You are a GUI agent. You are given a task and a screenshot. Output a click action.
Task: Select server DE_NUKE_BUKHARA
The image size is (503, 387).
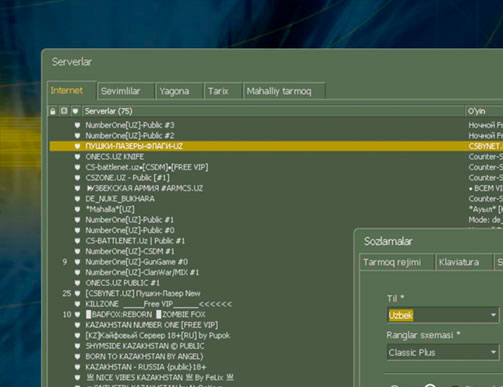120,199
